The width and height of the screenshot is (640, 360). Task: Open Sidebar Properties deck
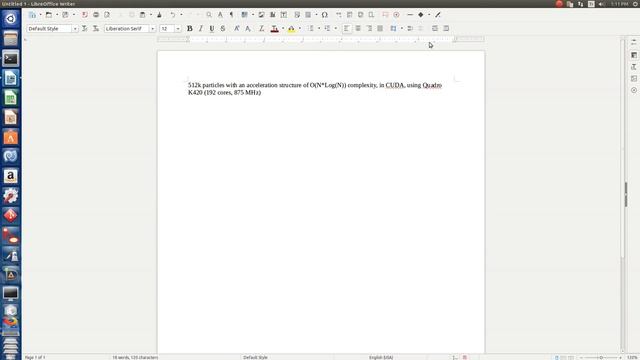[x=634, y=55]
